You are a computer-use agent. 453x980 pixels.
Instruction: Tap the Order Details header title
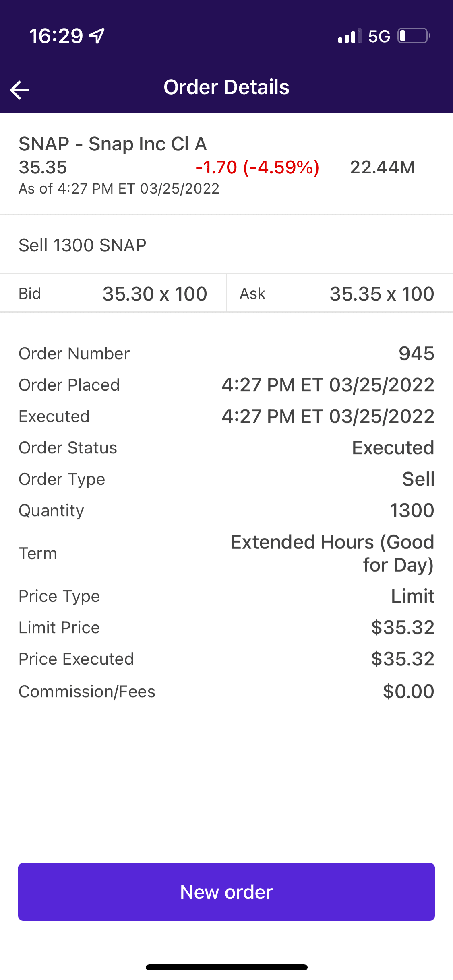point(226,87)
